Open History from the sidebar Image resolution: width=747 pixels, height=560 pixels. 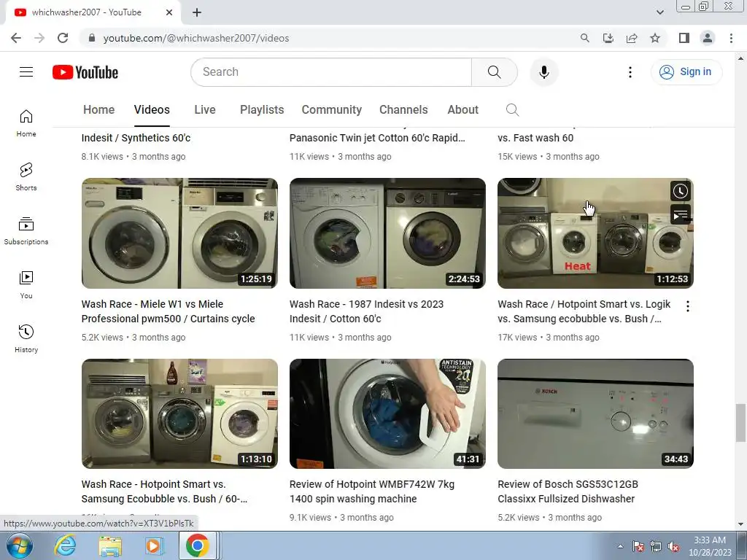point(26,338)
